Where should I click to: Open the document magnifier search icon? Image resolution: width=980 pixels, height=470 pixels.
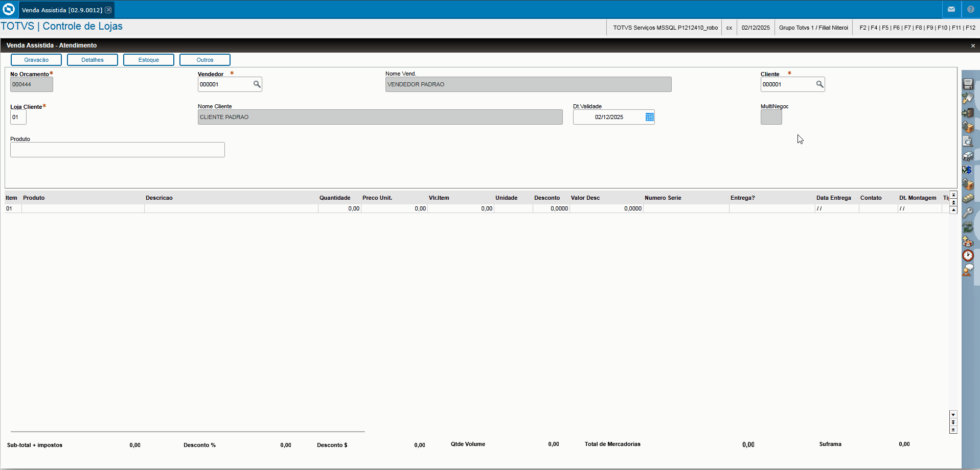[x=968, y=142]
